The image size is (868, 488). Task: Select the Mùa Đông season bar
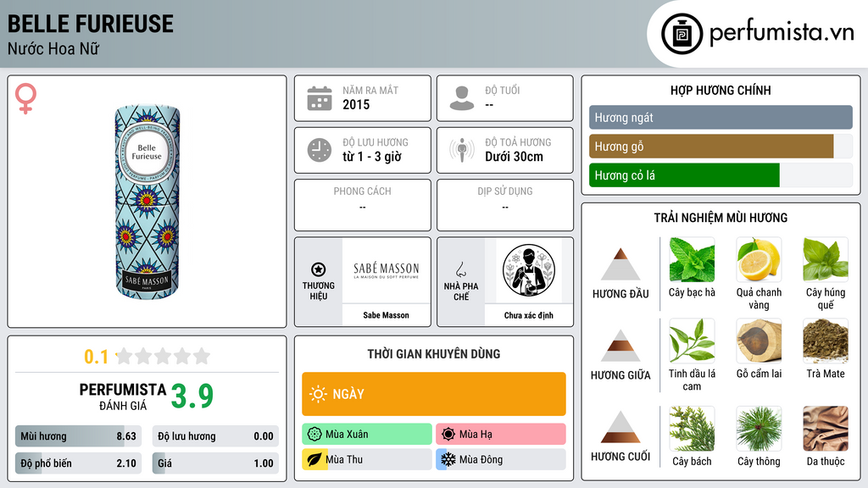click(x=501, y=459)
